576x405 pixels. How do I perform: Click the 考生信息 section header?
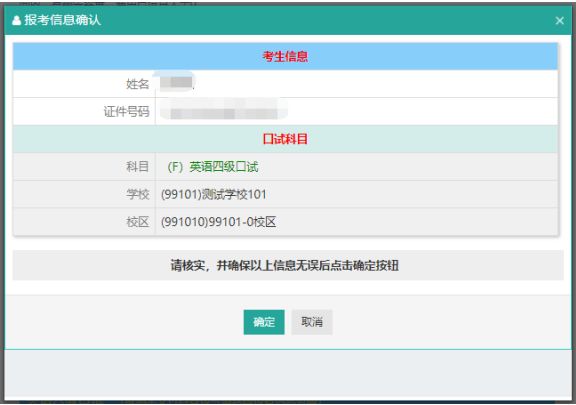(285, 56)
